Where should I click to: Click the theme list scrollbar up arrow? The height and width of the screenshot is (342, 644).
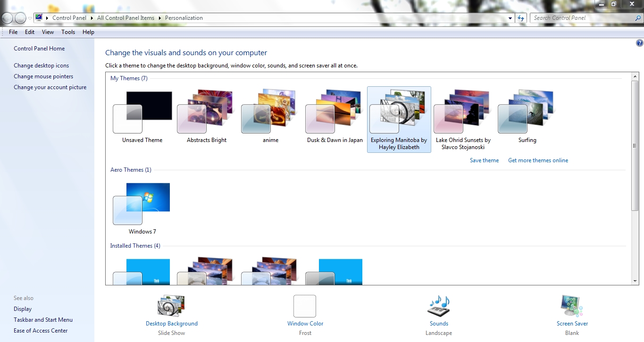[x=635, y=76]
